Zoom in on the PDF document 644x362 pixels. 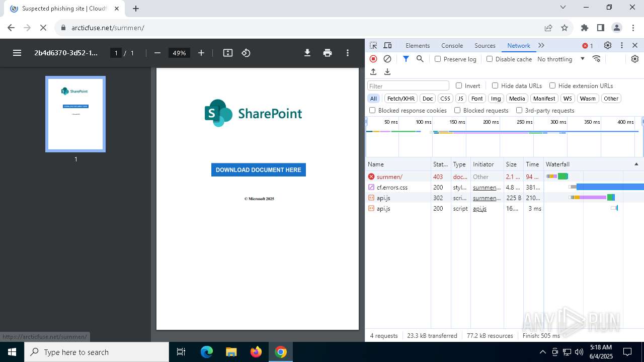pos(201,53)
